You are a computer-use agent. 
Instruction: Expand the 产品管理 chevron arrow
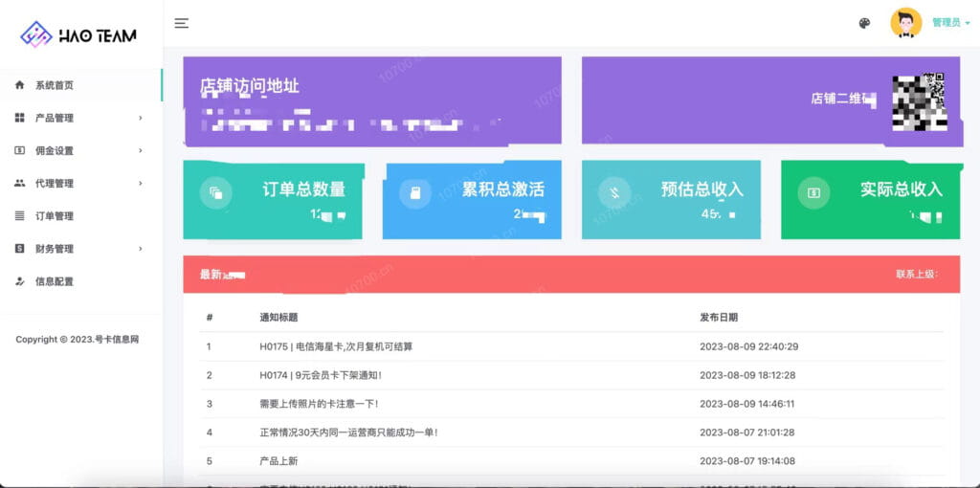click(141, 118)
